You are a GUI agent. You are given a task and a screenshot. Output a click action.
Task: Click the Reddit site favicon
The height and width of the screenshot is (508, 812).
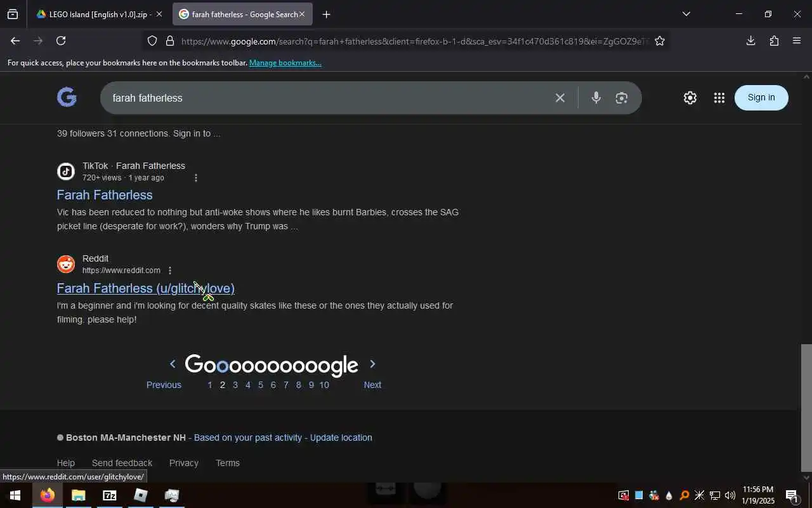[66, 264]
